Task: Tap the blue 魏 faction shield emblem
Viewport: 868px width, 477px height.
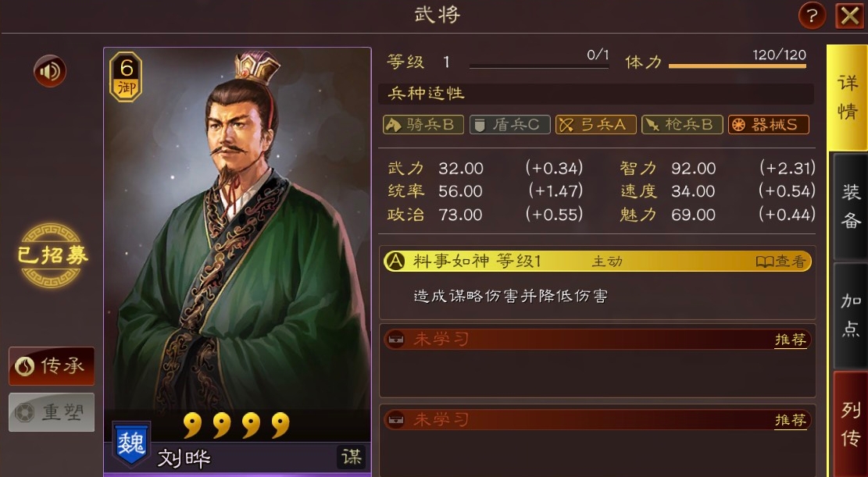Action: coord(131,443)
